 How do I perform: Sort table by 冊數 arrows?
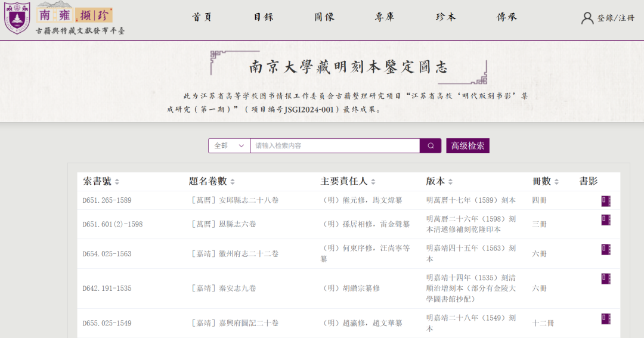click(x=556, y=182)
